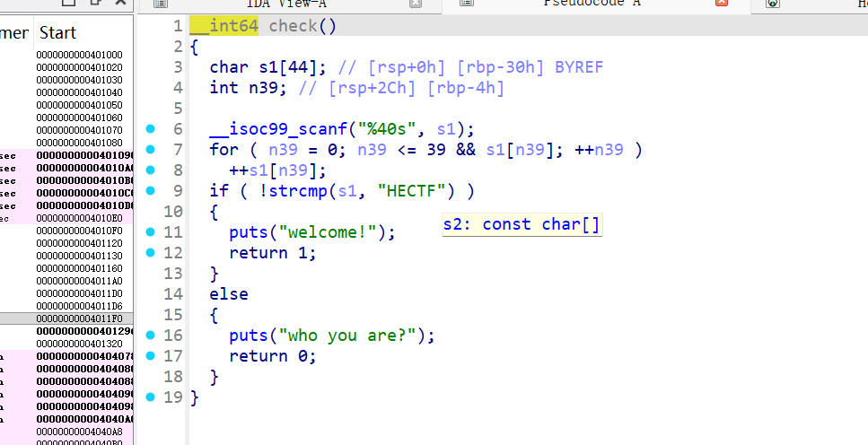The height and width of the screenshot is (445, 868).
Task: Select address 0000000000401160 in function list
Action: (x=80, y=268)
